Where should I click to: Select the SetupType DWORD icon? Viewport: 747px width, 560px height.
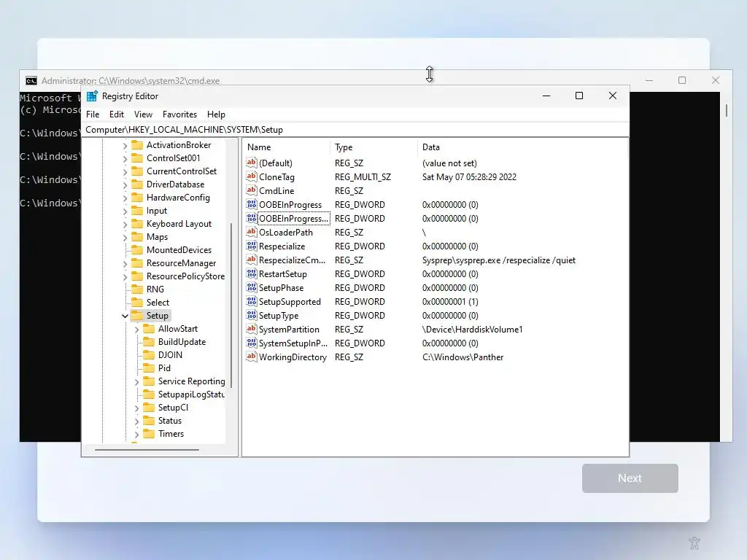point(252,315)
